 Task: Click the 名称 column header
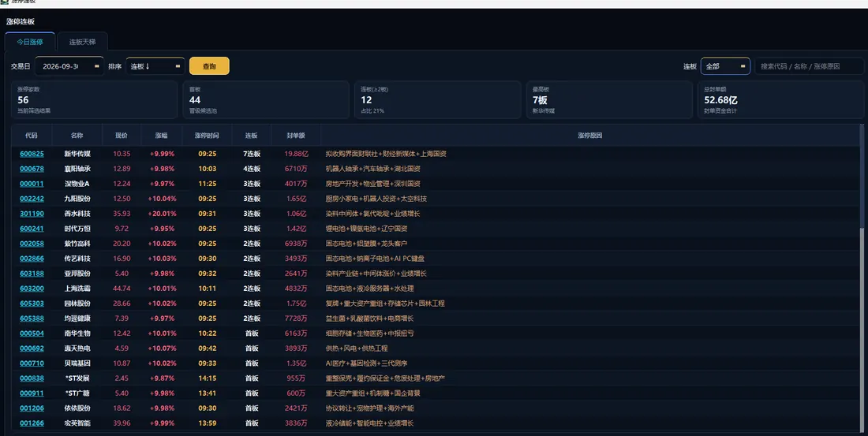click(x=77, y=136)
